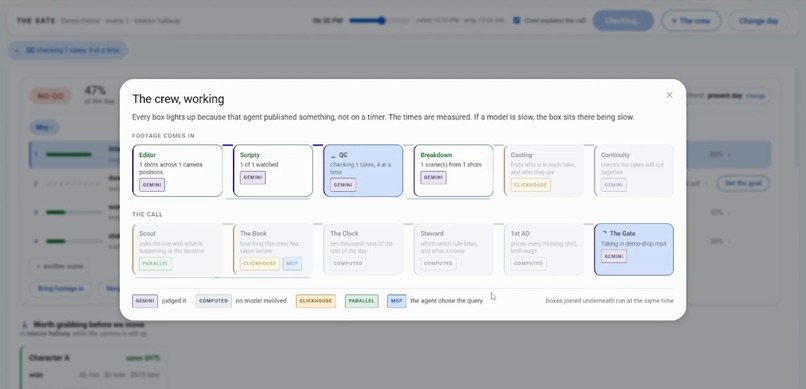Close the crew working dialog
The width and height of the screenshot is (806, 389).
669,95
